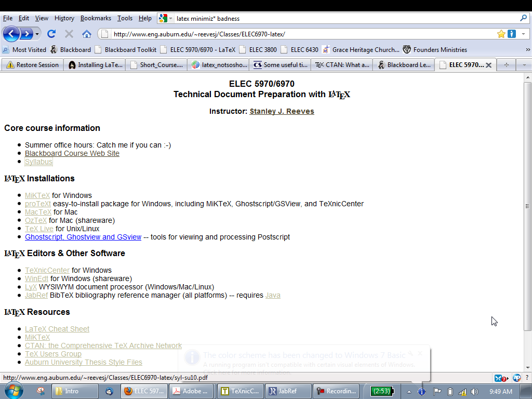
Task: Open a new tab with plus button
Action: point(506,65)
